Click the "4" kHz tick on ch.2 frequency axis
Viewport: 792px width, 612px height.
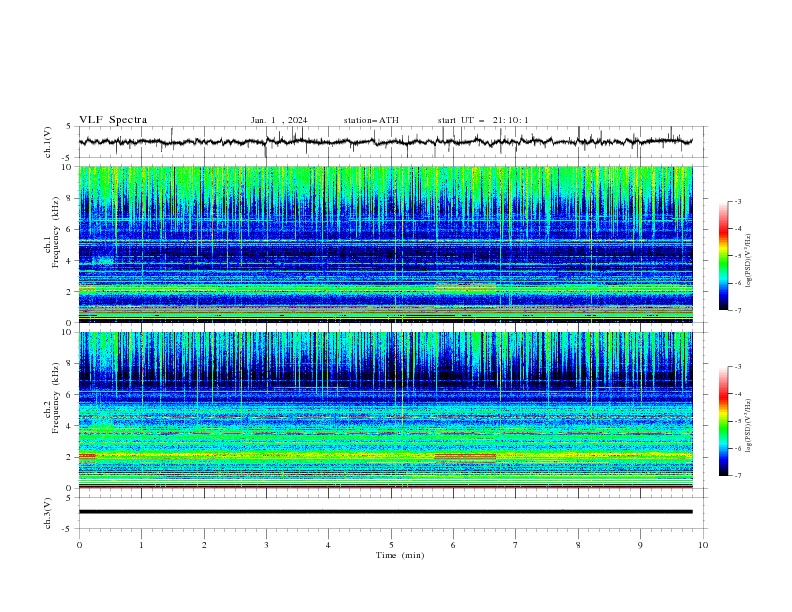[x=70, y=426]
